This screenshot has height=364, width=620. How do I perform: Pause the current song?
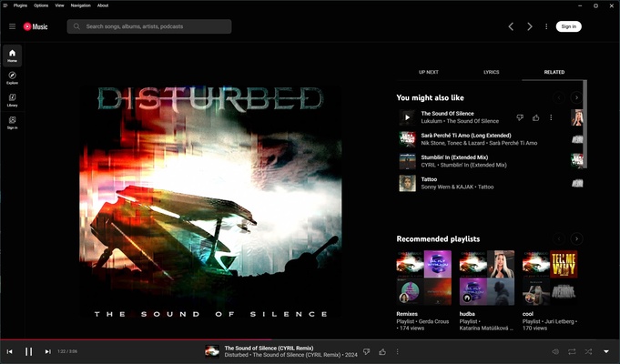[29, 351]
